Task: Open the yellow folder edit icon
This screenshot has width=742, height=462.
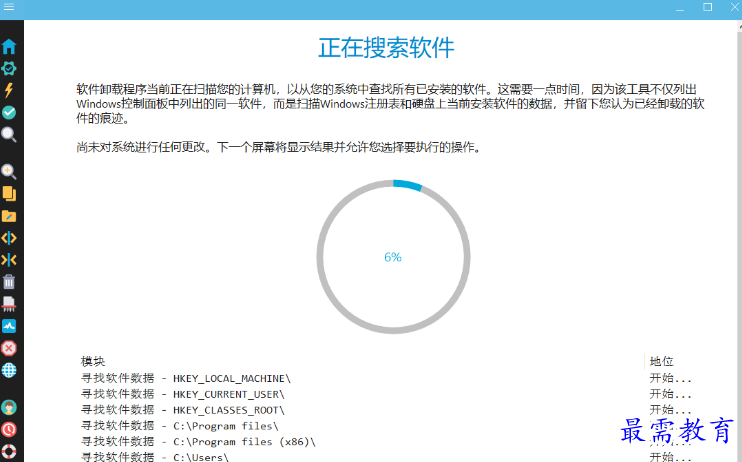Action: pos(9,216)
